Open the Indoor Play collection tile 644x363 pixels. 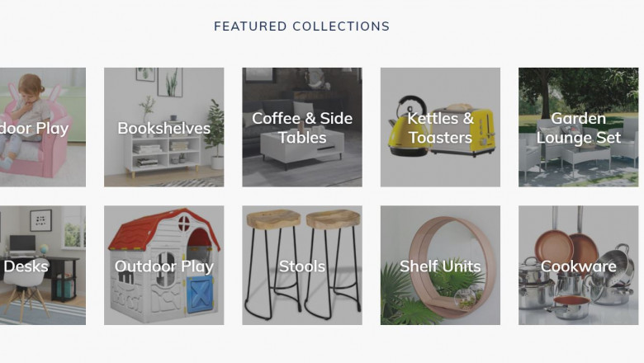pos(43,127)
